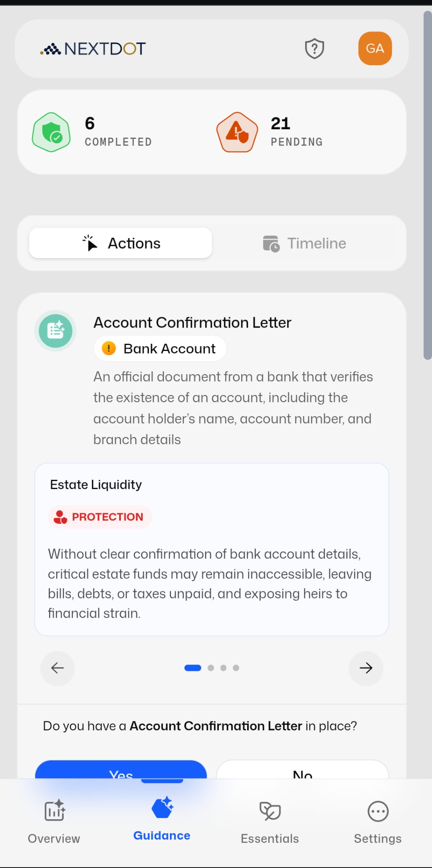Click the orange pending warning icon
This screenshot has width=432, height=868.
point(237,132)
